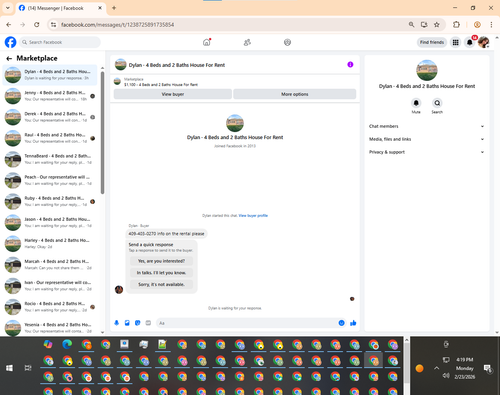Click the zoom magnifier icon in address bar
The width and height of the screenshot is (500, 395).
point(411,25)
